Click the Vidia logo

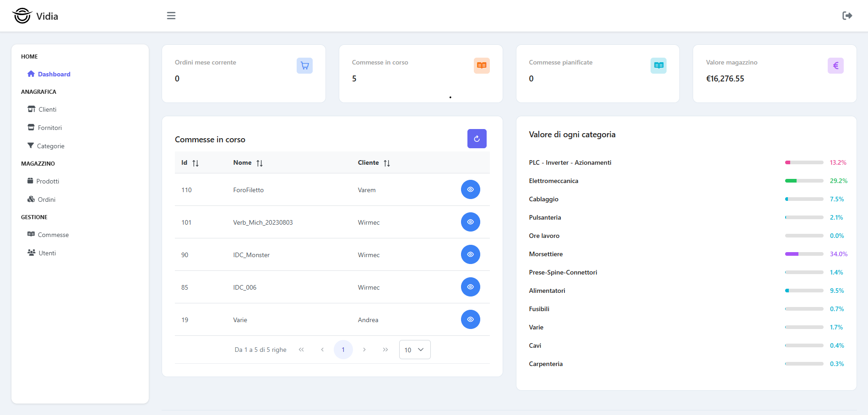[36, 16]
